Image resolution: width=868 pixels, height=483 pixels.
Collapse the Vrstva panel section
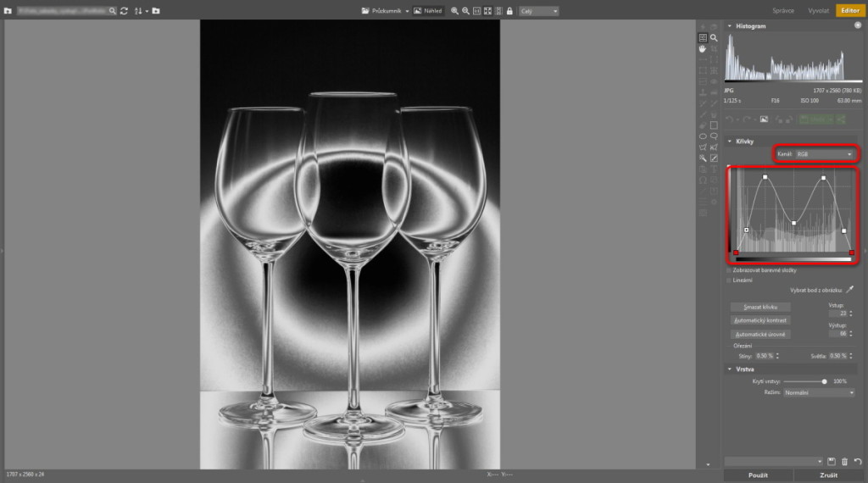[x=730, y=369]
